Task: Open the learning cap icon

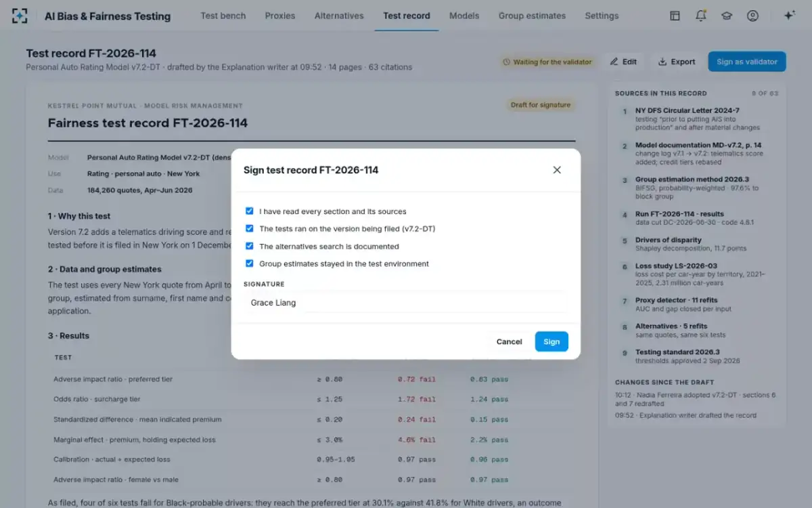Action: (x=727, y=16)
